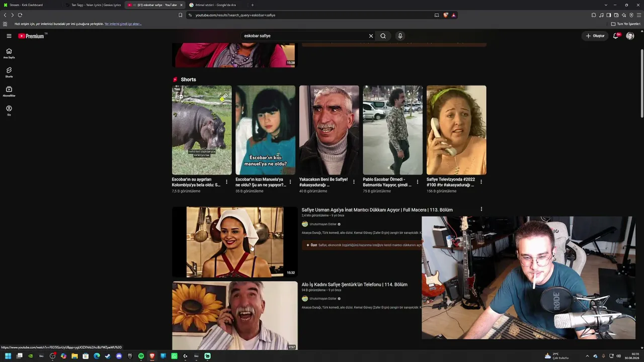Open Brave Leo AI sparkle icon
644x362 pixels.
(624, 15)
